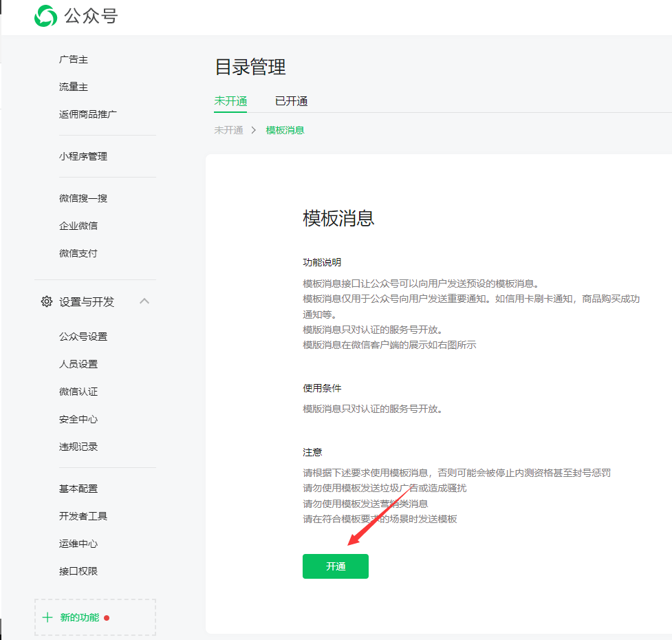Open 企业微信 in the sidebar
Image resolution: width=672 pixels, height=640 pixels.
78,226
